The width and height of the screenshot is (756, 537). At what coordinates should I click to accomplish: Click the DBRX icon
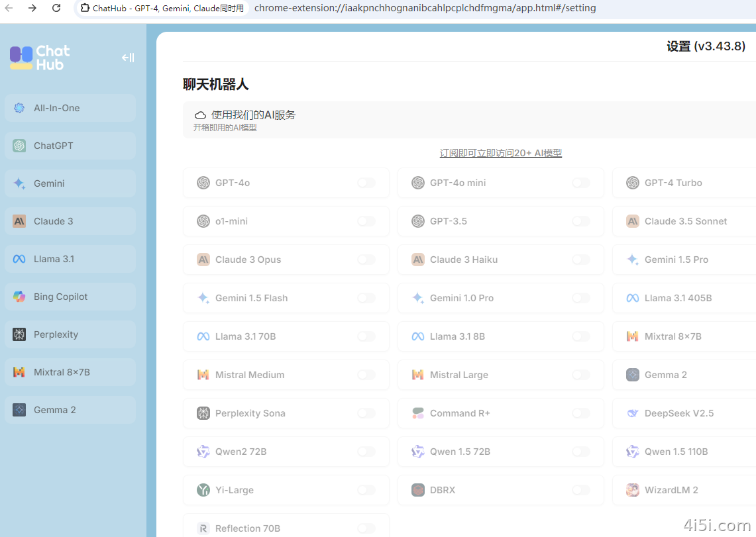(x=418, y=490)
